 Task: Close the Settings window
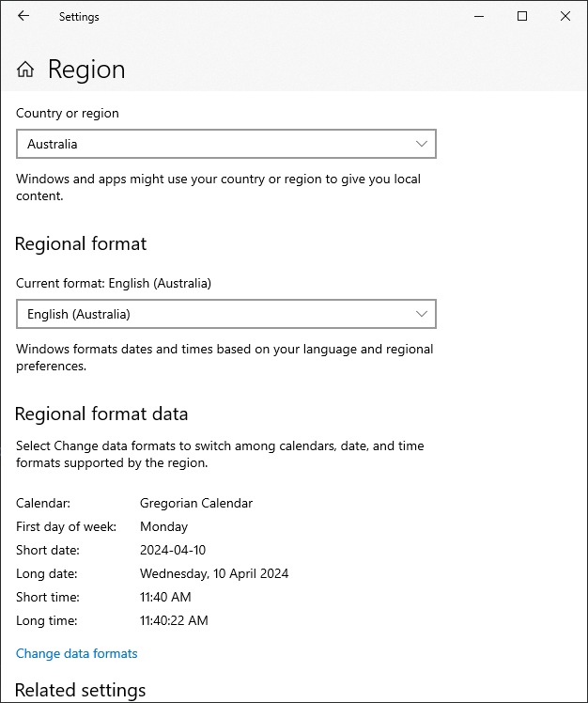pyautogui.click(x=565, y=16)
